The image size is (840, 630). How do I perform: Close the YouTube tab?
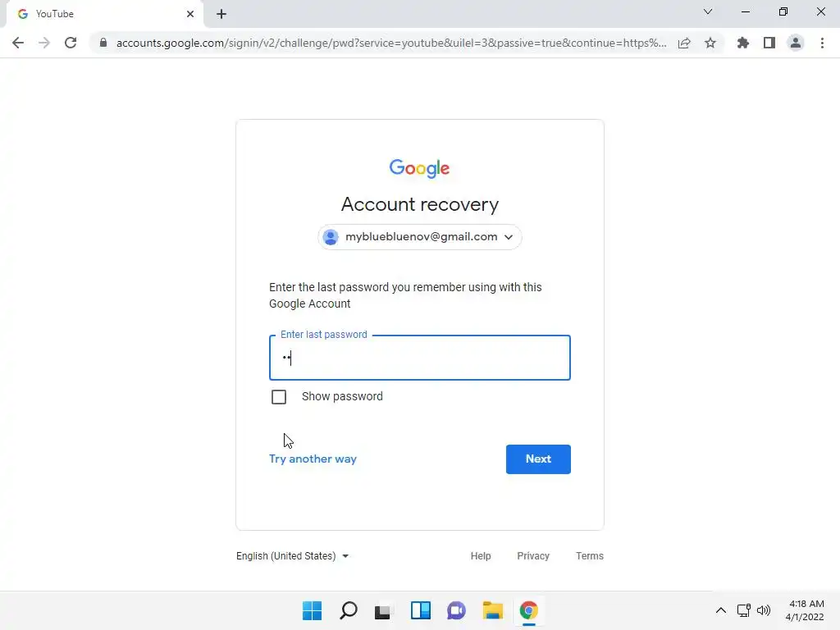190,14
